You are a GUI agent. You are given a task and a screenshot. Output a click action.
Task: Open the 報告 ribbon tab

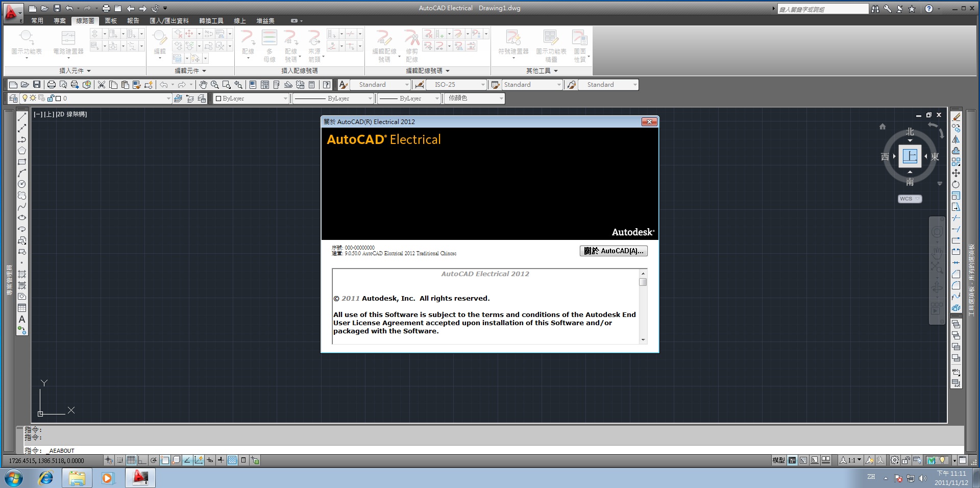(x=133, y=21)
